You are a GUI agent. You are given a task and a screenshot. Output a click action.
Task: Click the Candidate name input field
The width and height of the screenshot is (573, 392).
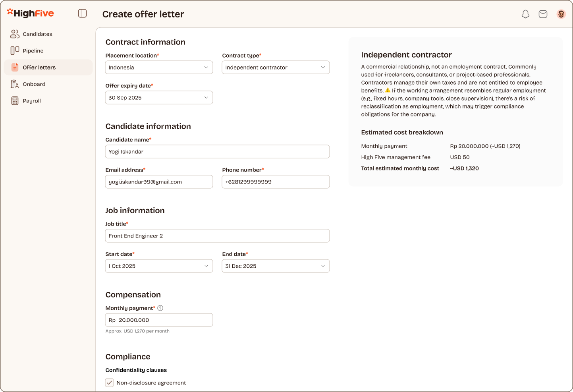point(217,151)
